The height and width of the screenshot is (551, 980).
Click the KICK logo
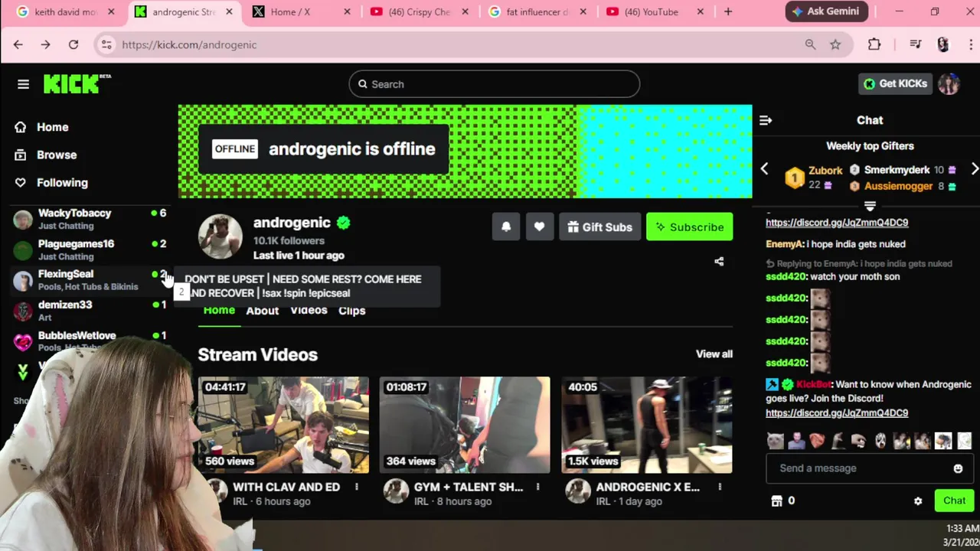click(x=77, y=83)
